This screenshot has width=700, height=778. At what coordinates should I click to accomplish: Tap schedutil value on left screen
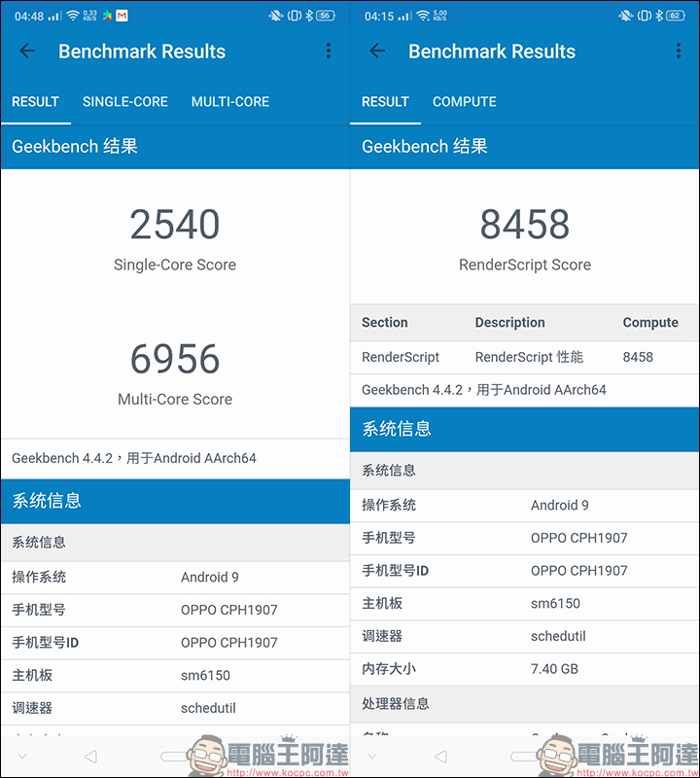(208, 708)
